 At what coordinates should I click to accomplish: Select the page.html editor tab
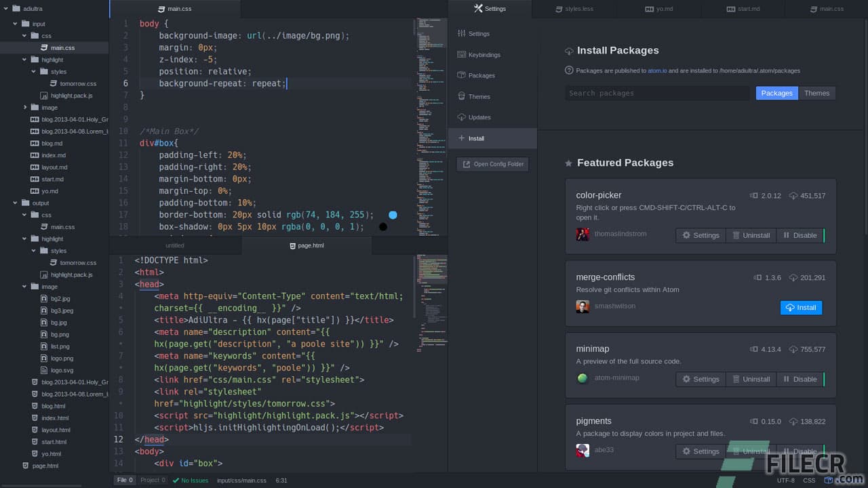(x=307, y=245)
